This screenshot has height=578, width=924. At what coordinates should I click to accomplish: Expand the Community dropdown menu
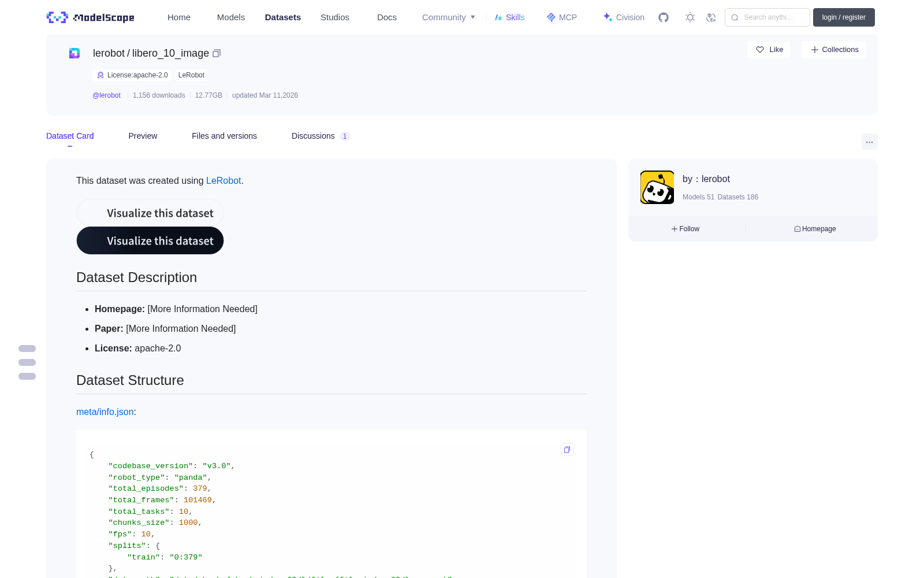(x=449, y=17)
